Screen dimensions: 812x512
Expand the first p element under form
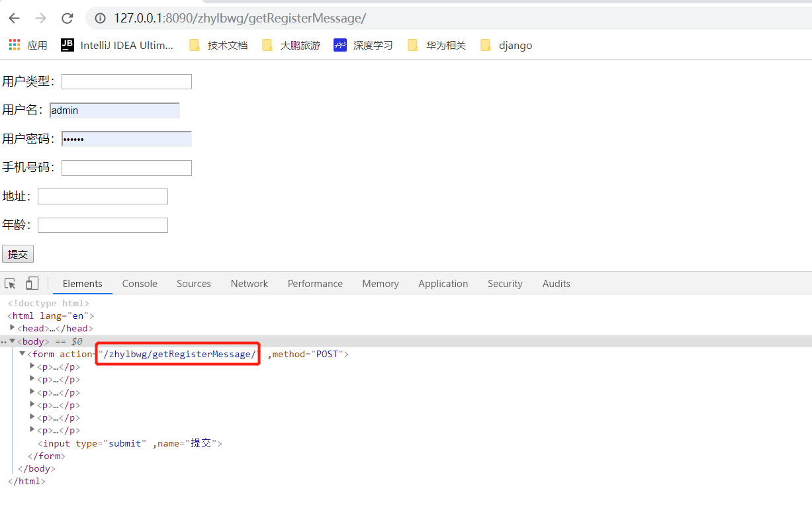point(32,366)
